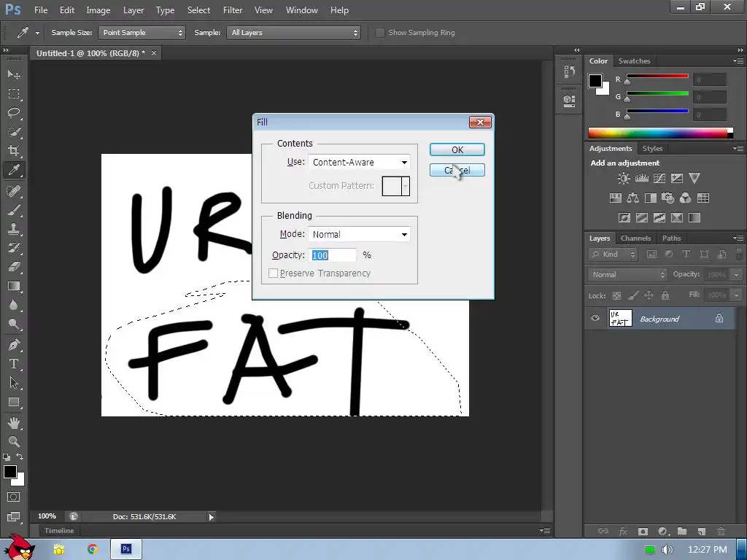The height and width of the screenshot is (560, 747).
Task: Enable Preserve Transparency checkbox
Action: click(273, 273)
